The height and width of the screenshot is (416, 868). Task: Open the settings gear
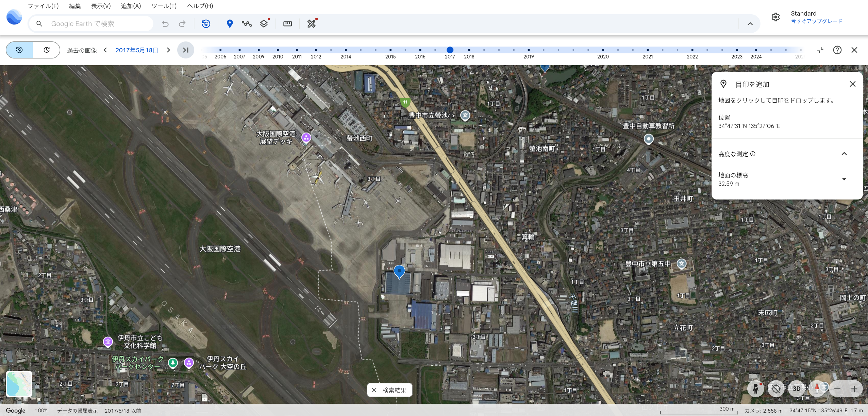tap(775, 17)
